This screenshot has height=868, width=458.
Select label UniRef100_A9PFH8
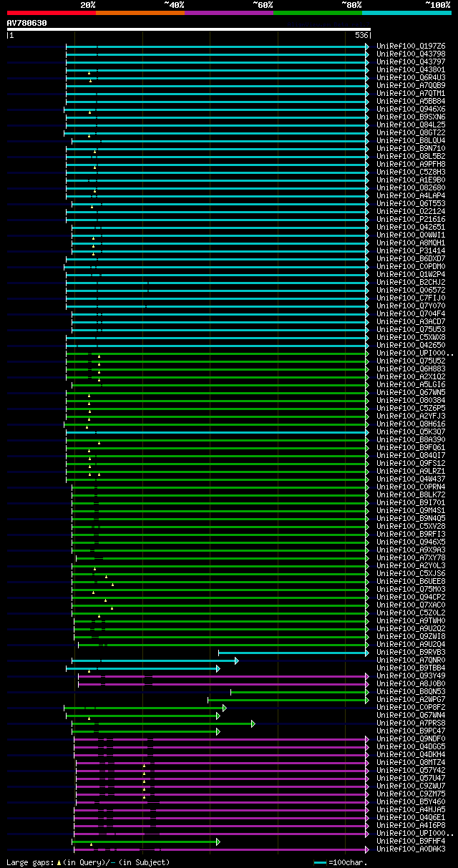click(x=411, y=164)
